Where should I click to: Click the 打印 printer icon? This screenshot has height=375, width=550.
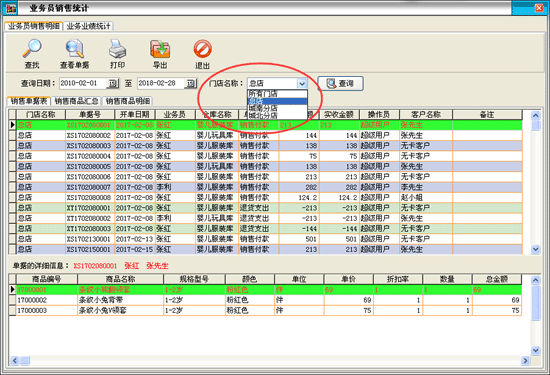click(117, 49)
